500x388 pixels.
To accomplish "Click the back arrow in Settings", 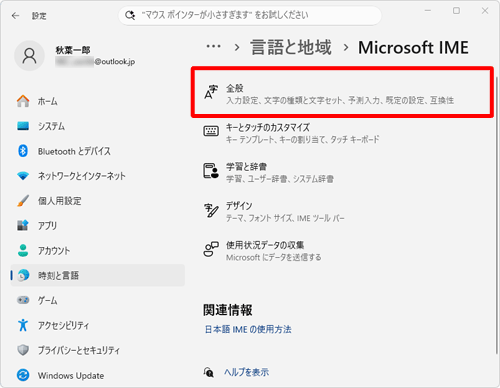I will coord(15,16).
